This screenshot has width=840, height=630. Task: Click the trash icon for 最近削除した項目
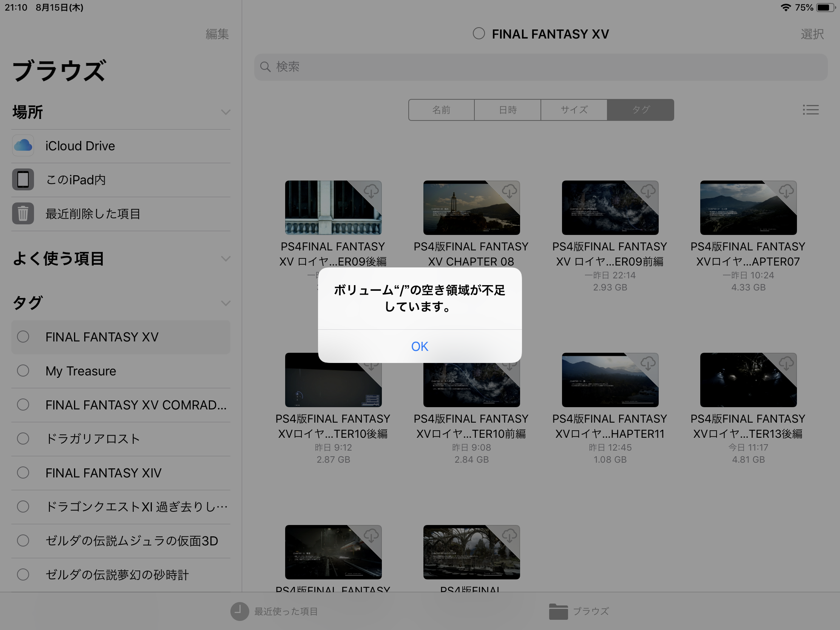click(x=23, y=213)
